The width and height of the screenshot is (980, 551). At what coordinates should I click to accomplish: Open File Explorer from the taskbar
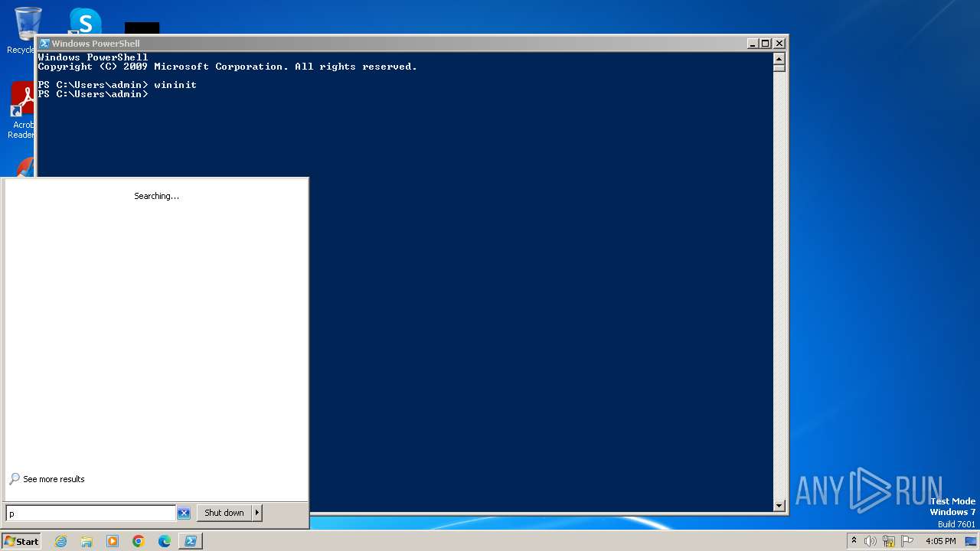point(87,541)
